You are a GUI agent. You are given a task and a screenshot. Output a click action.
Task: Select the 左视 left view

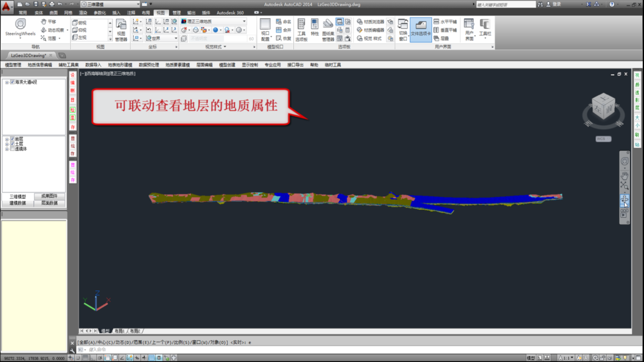click(80, 37)
